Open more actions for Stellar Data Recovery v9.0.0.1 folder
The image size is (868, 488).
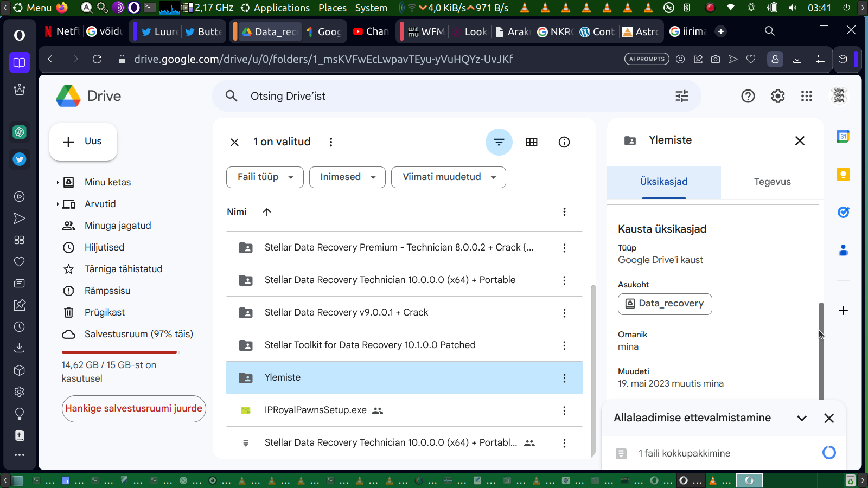[564, 313]
